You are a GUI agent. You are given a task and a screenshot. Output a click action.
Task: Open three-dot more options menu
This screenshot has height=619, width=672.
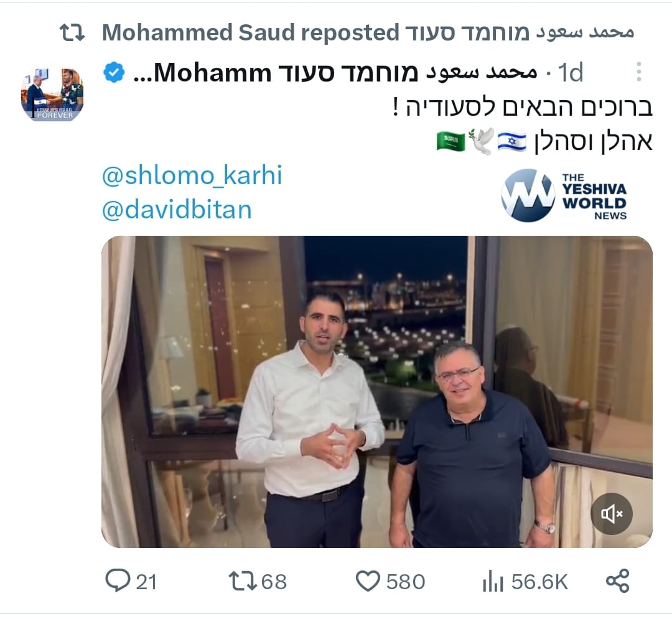pyautogui.click(x=638, y=72)
